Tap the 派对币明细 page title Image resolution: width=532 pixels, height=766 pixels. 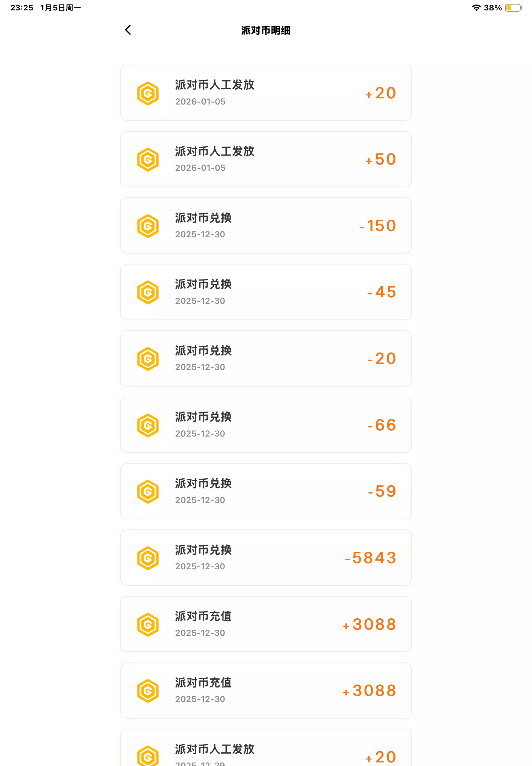[266, 30]
